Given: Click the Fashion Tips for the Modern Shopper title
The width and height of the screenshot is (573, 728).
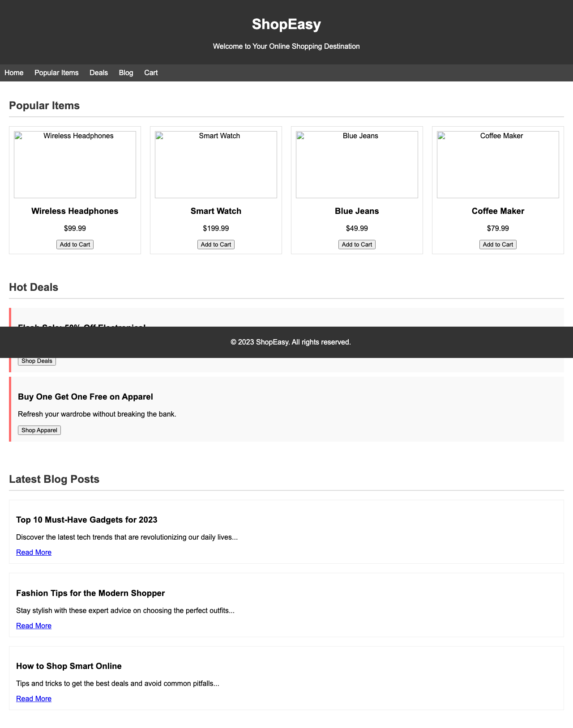Looking at the screenshot, I should (90, 593).
